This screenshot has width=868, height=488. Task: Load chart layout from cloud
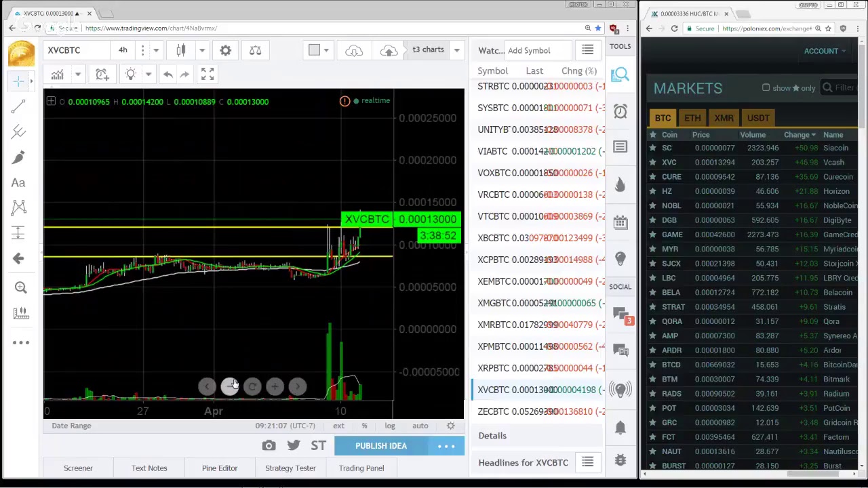tap(389, 50)
